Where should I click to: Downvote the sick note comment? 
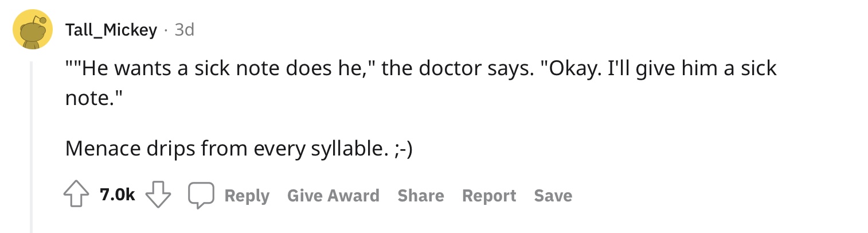coord(158,196)
